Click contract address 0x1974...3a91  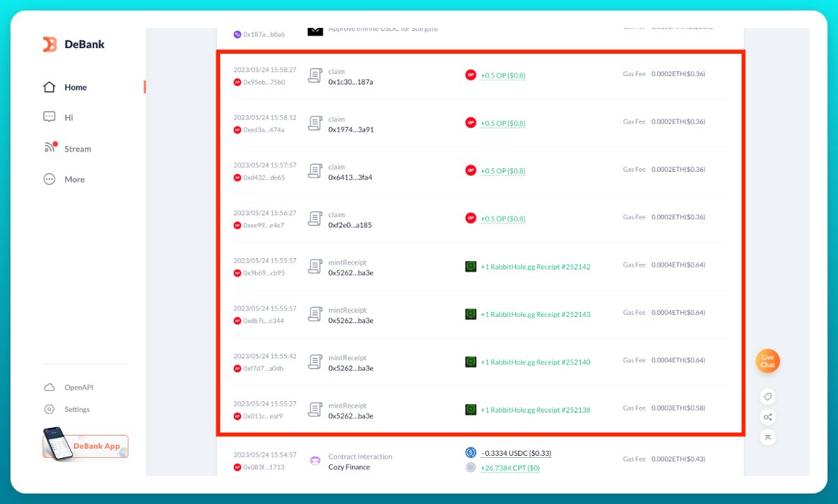[x=351, y=129]
